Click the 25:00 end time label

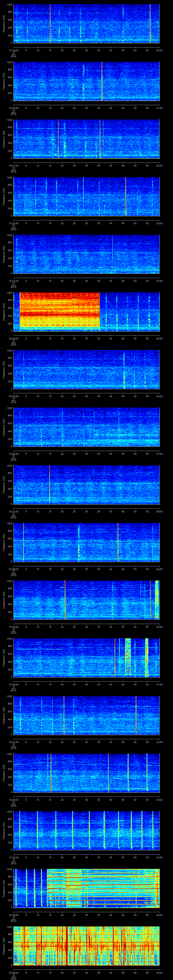(159, 339)
